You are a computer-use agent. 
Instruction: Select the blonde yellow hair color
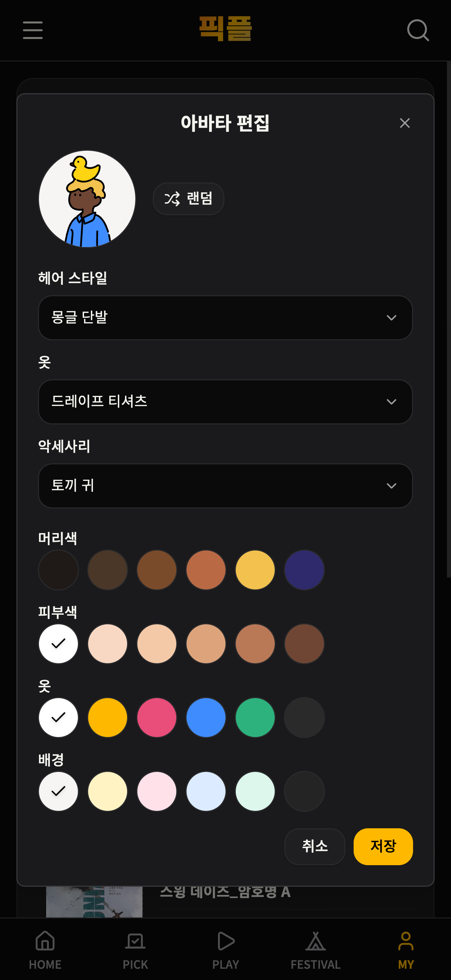pos(255,570)
